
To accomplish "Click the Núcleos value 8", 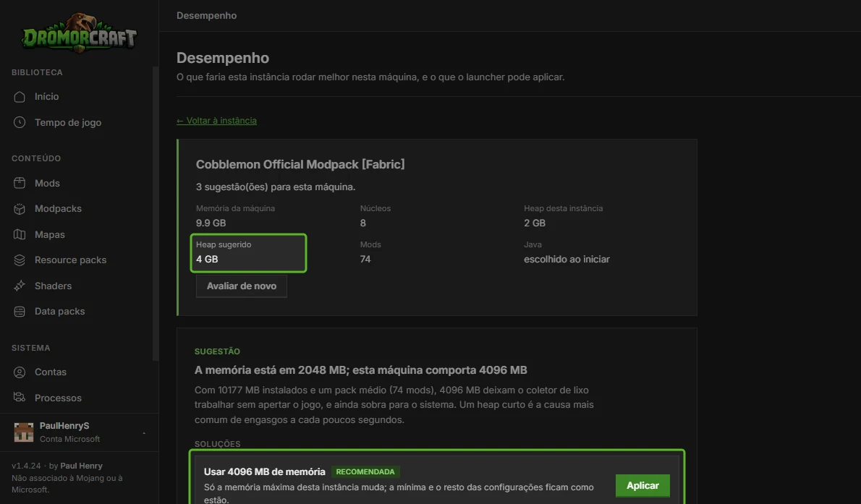I will (x=363, y=223).
